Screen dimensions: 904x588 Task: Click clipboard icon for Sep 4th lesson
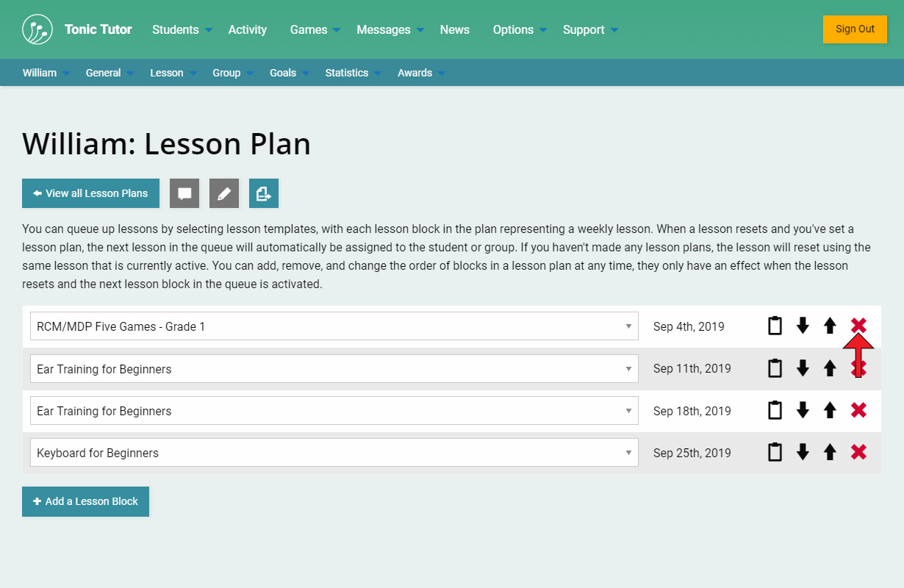tap(775, 326)
